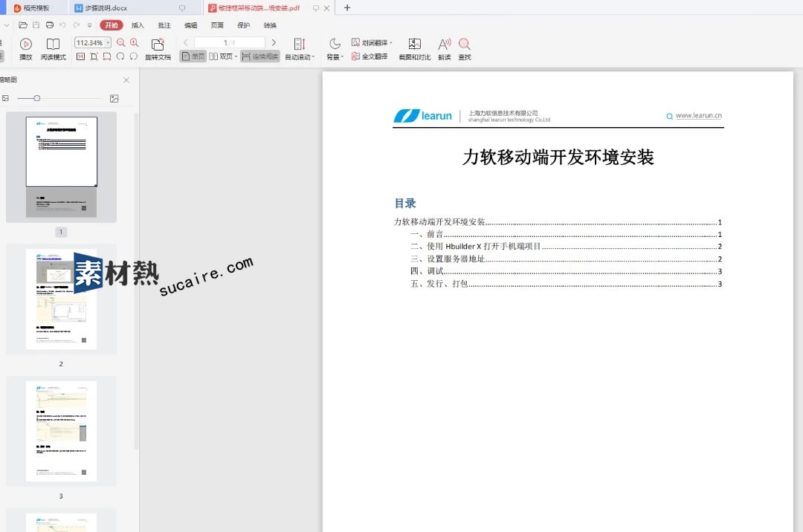Click the 朗读 read aloud button
This screenshot has height=532, width=803.
tap(445, 49)
